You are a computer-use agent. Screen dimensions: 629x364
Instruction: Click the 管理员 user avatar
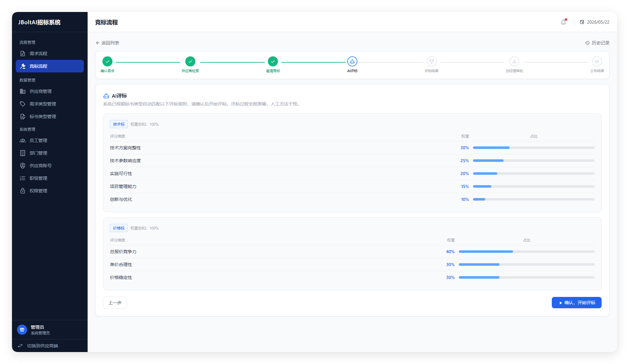tap(22, 330)
